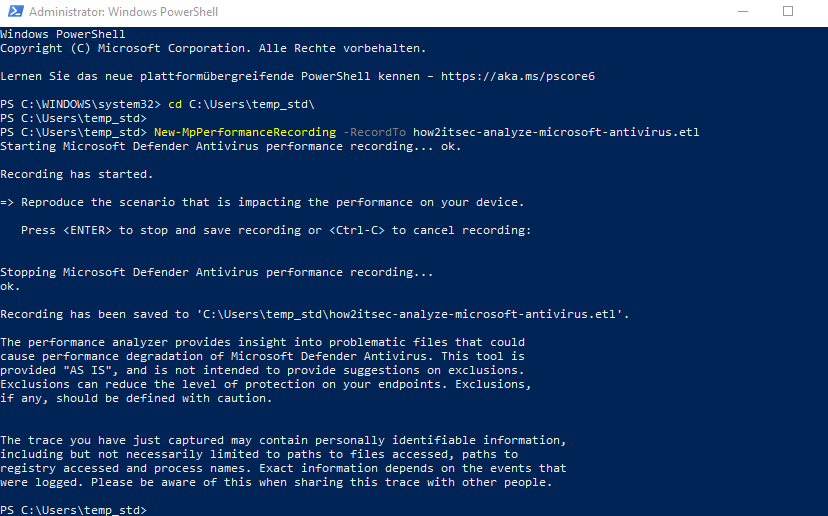Viewport: 828px width, 516px height.
Task: Click the New-MpPerformanceRecording command text
Action: [245, 132]
